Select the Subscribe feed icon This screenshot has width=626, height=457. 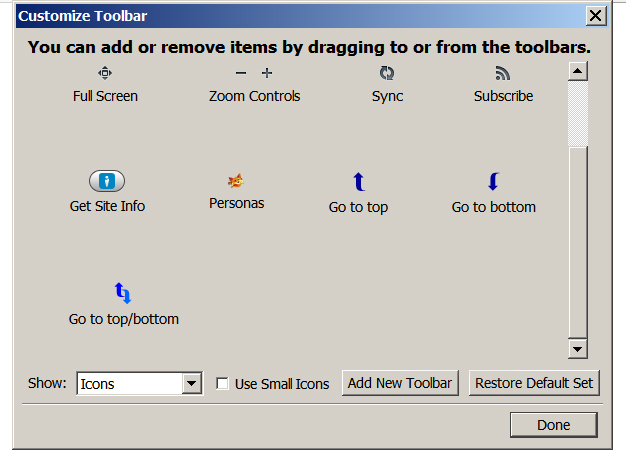[503, 73]
